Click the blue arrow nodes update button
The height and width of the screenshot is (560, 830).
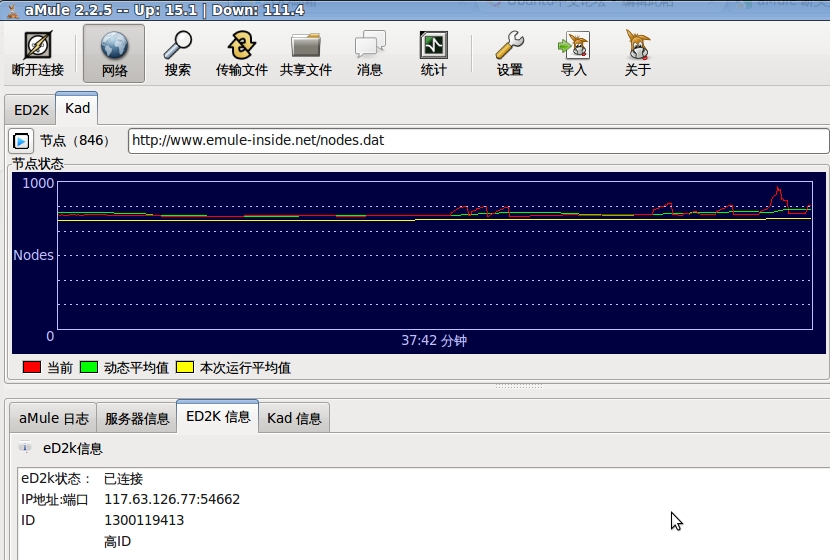click(x=21, y=141)
